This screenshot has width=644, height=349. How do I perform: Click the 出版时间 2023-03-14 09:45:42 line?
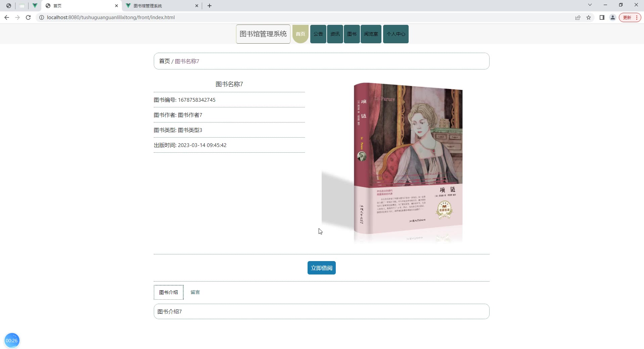[x=190, y=145]
